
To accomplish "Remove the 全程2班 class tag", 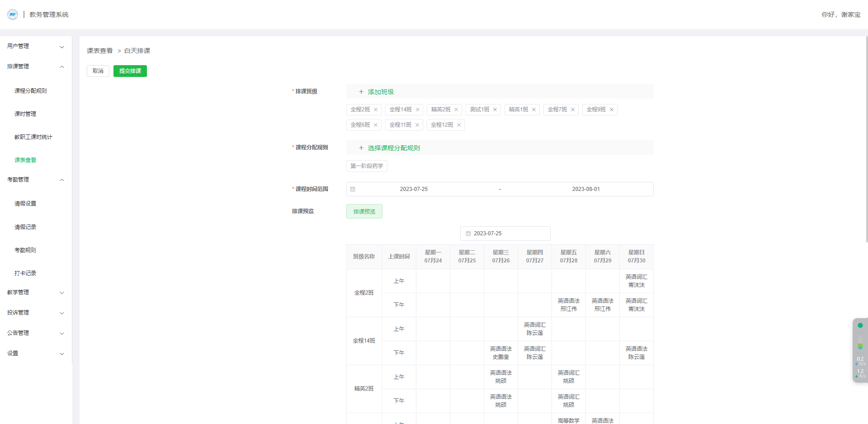I will [x=376, y=110].
